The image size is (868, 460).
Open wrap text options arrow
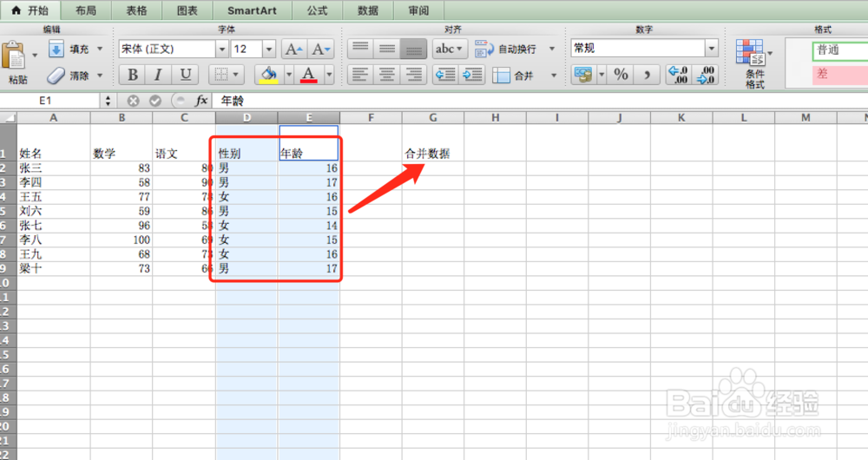552,49
